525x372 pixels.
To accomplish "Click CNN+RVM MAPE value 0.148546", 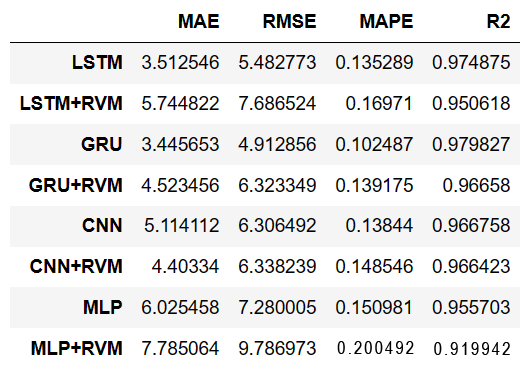I will 374,266.
